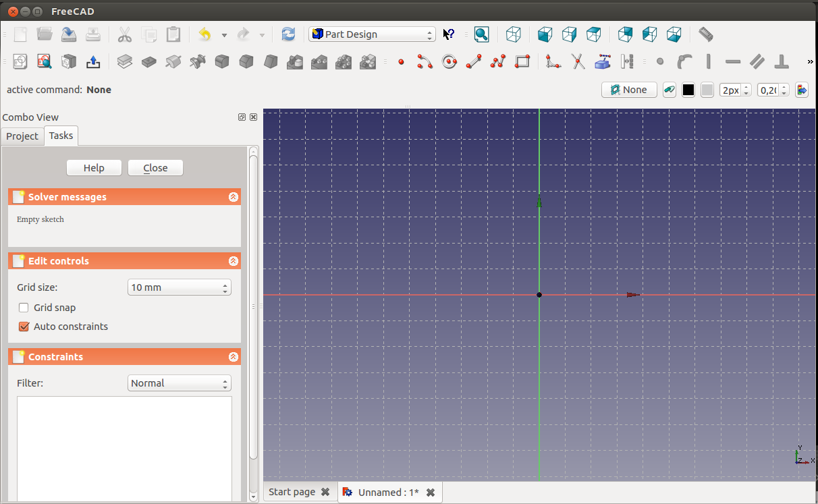This screenshot has width=818, height=504.
Task: Click the Close button in Tasks
Action: point(155,168)
